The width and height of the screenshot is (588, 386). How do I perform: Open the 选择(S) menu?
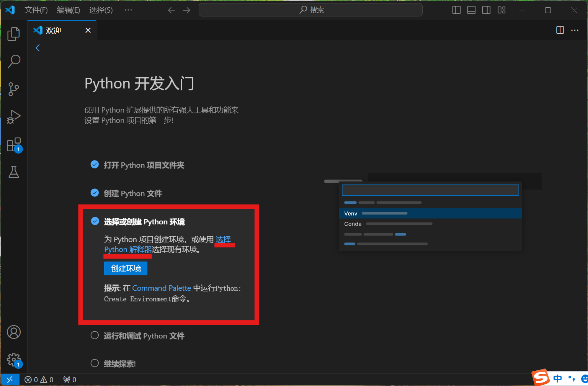(101, 10)
